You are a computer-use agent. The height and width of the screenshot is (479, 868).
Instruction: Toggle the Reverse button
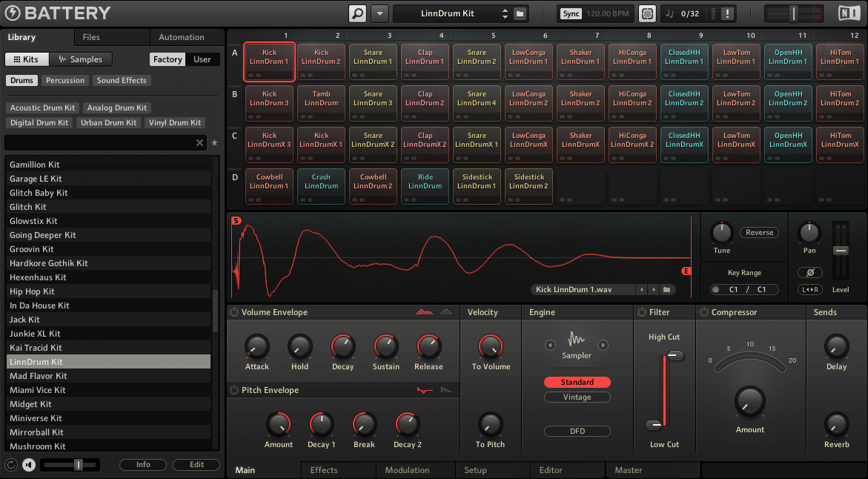pyautogui.click(x=759, y=233)
